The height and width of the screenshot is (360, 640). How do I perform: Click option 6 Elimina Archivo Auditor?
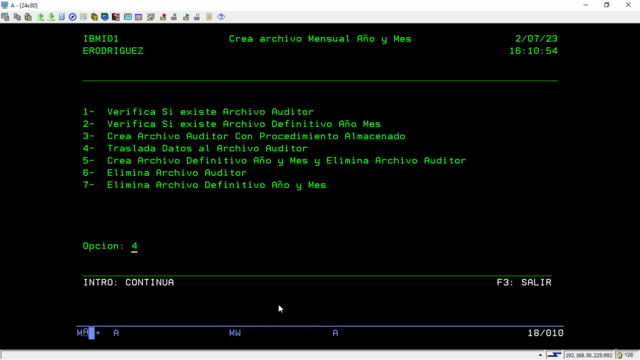coord(164,173)
